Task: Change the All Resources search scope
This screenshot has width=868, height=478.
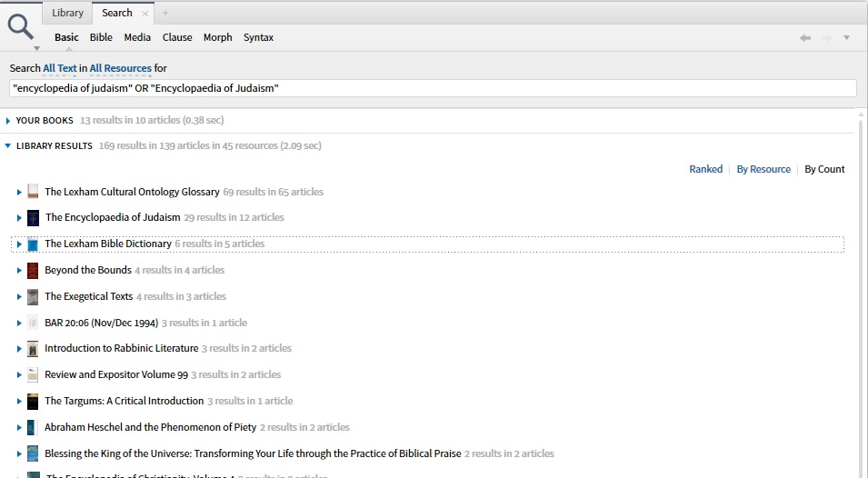Action: 121,68
